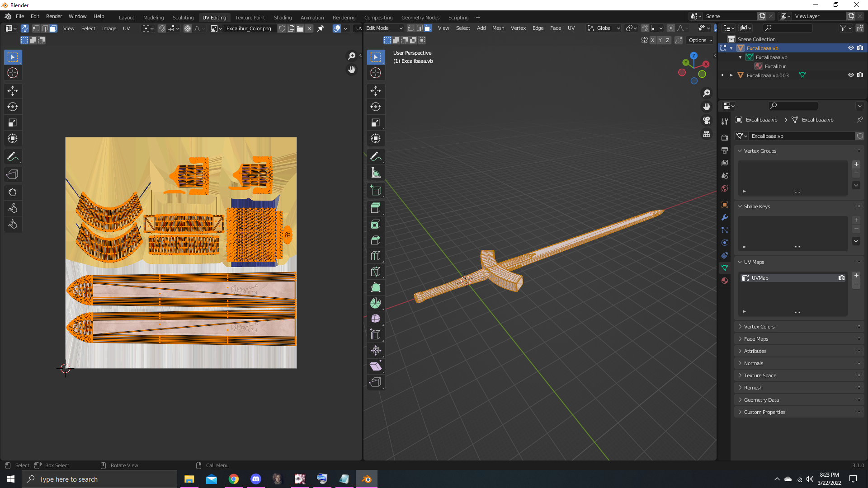
Task: Open Modifier properties wrench icon
Action: [725, 217]
